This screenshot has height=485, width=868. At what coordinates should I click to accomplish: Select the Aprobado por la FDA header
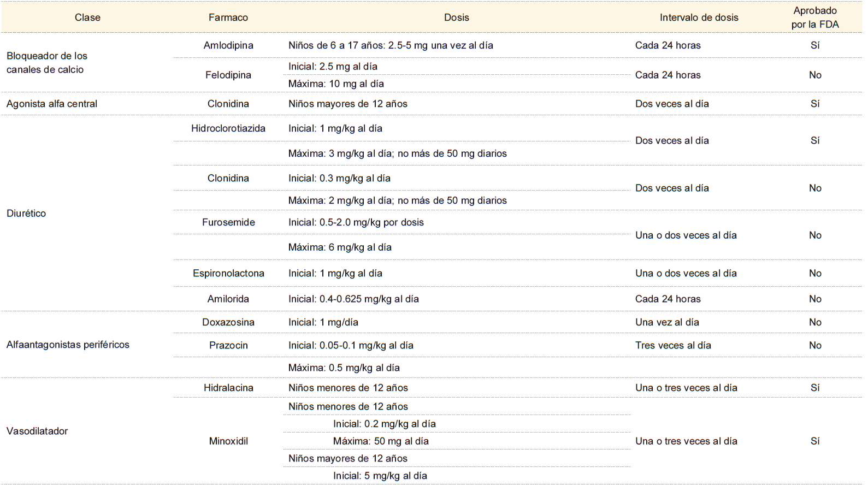[x=814, y=17]
